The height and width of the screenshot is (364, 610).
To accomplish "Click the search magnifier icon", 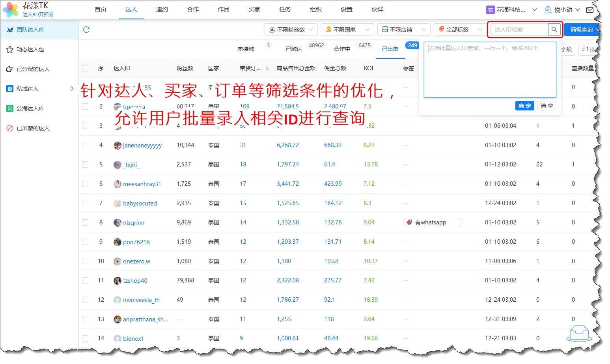I will coord(554,30).
